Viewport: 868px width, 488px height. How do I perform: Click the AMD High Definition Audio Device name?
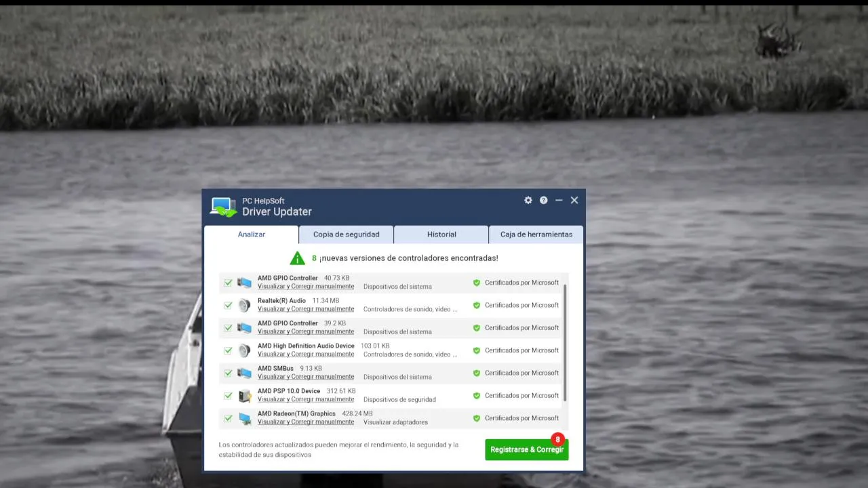[x=306, y=346]
